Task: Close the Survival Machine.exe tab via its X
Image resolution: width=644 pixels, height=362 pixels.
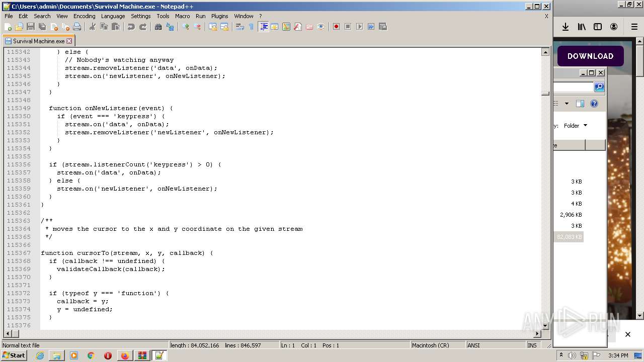Action: pyautogui.click(x=69, y=41)
